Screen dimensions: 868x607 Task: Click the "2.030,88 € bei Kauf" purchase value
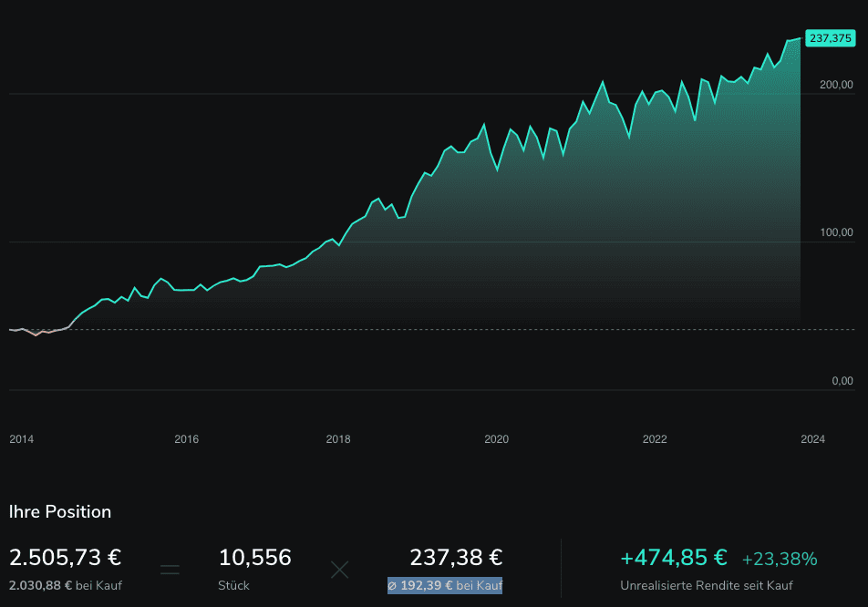[x=66, y=585]
